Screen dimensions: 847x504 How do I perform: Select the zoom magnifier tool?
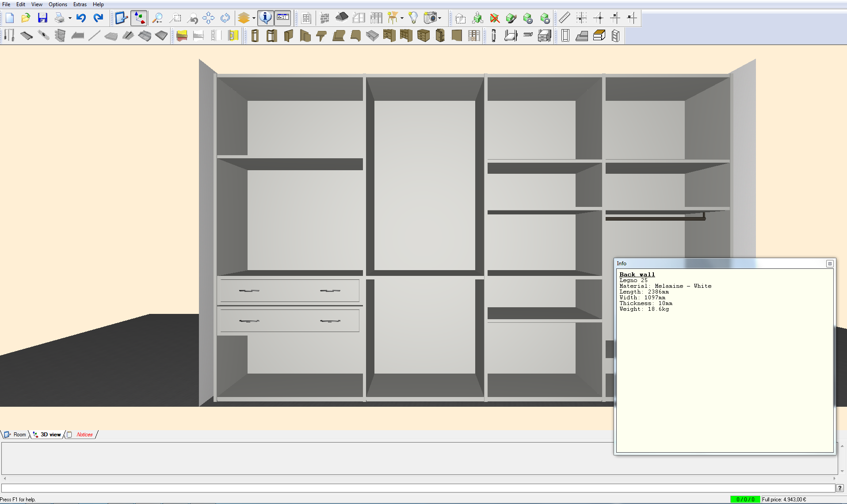(157, 18)
